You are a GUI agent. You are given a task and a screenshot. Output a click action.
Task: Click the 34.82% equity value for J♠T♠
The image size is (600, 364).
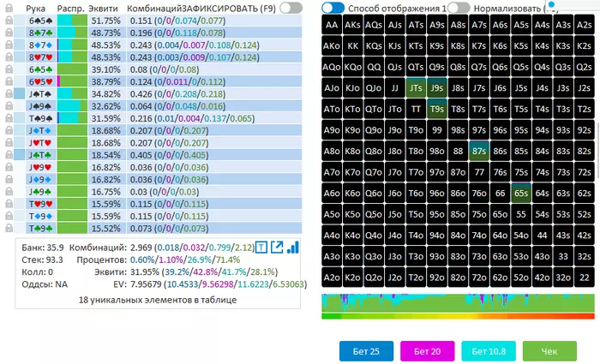105,94
